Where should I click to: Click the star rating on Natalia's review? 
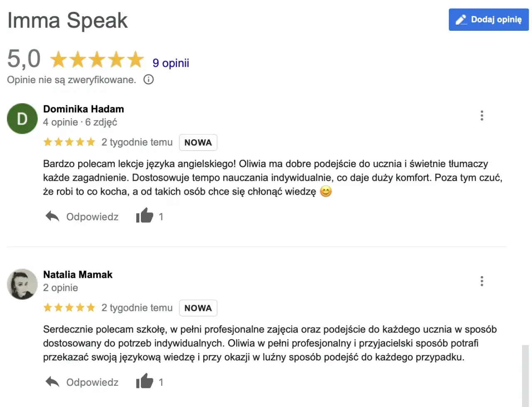point(69,308)
